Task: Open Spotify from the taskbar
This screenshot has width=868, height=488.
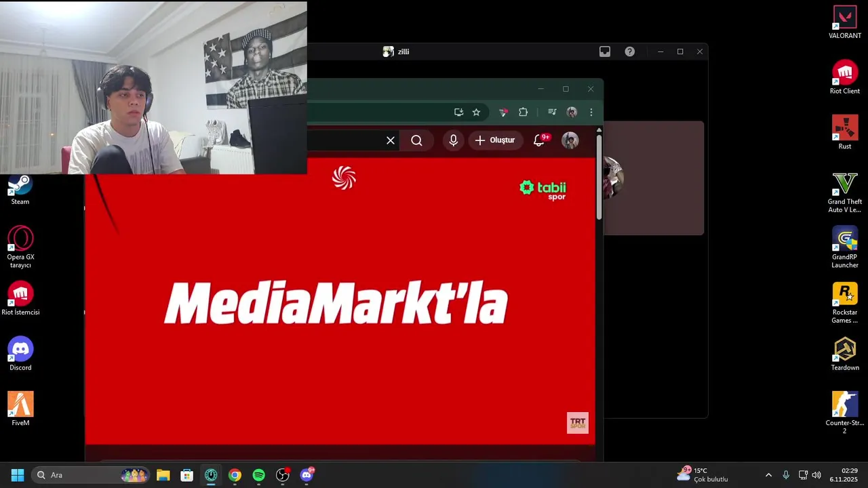Action: point(258,475)
